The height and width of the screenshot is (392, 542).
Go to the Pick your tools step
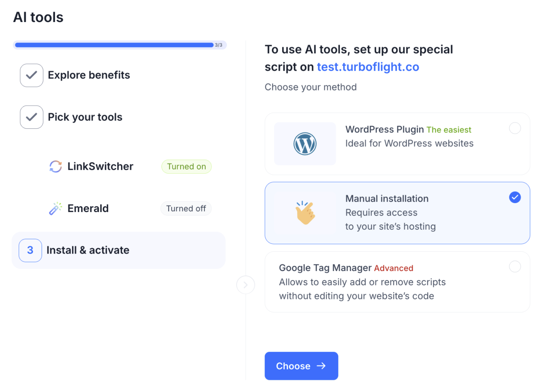click(x=85, y=117)
